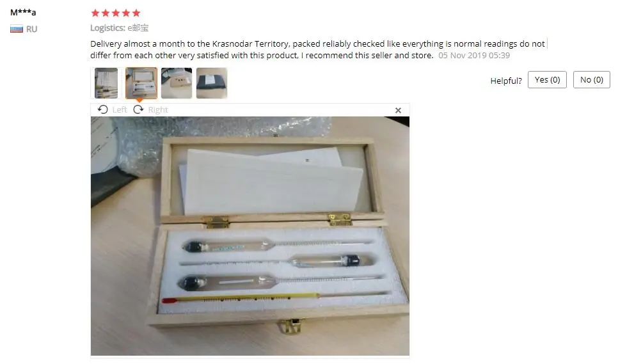Click the "Right" rotate label

click(x=158, y=110)
